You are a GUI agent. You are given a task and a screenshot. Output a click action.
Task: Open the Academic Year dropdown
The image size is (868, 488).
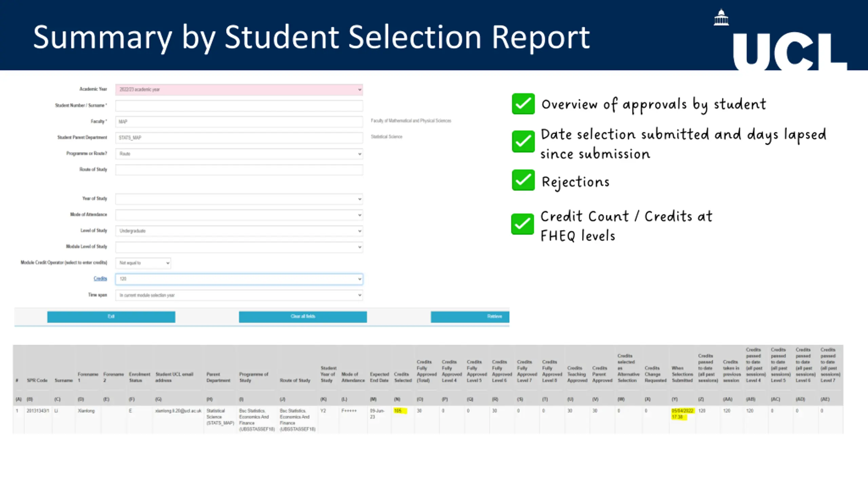coord(239,89)
